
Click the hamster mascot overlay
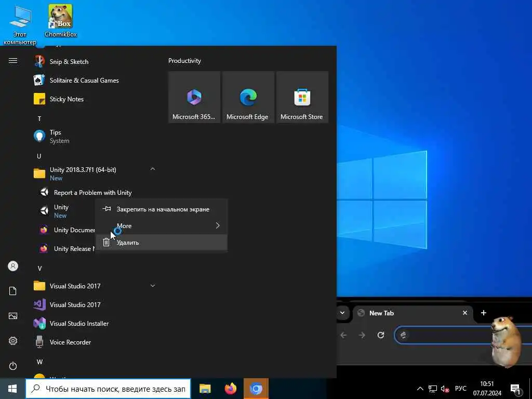point(507,341)
